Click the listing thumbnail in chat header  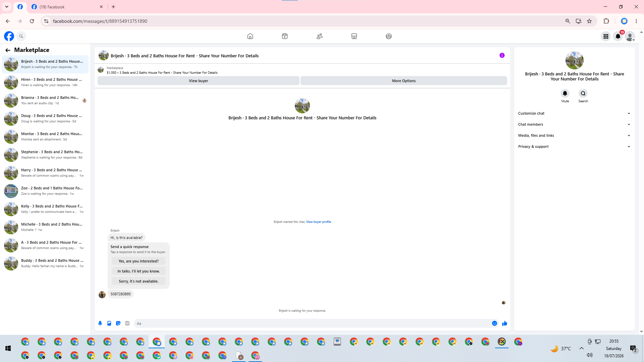point(103,55)
